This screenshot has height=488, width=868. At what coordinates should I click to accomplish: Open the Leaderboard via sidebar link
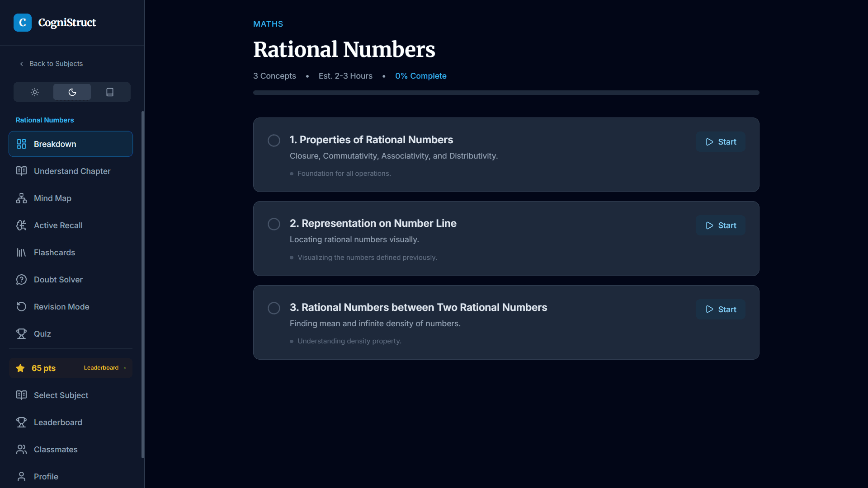57,422
